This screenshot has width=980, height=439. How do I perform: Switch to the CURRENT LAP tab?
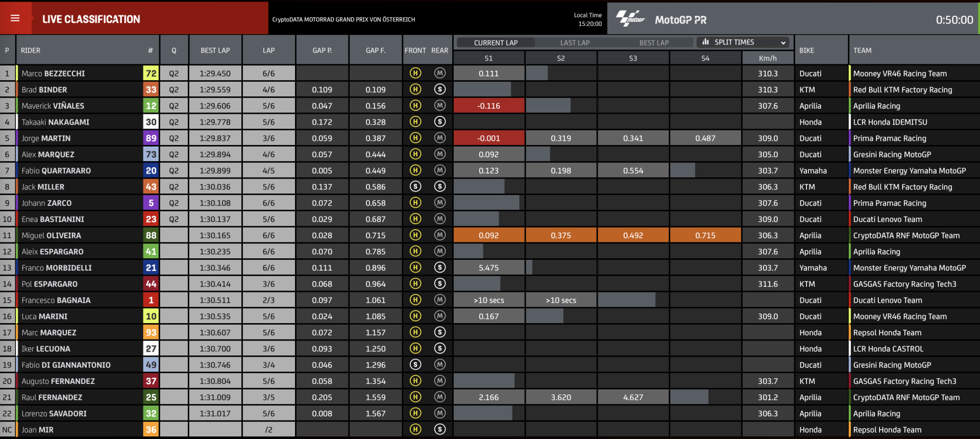click(496, 43)
